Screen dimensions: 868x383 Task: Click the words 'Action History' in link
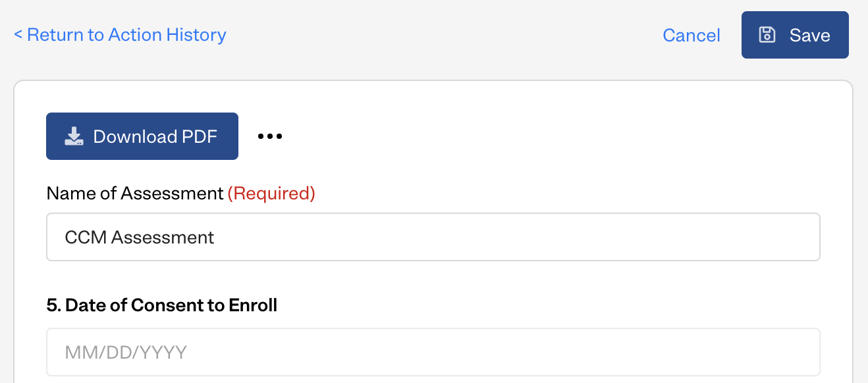pos(167,35)
